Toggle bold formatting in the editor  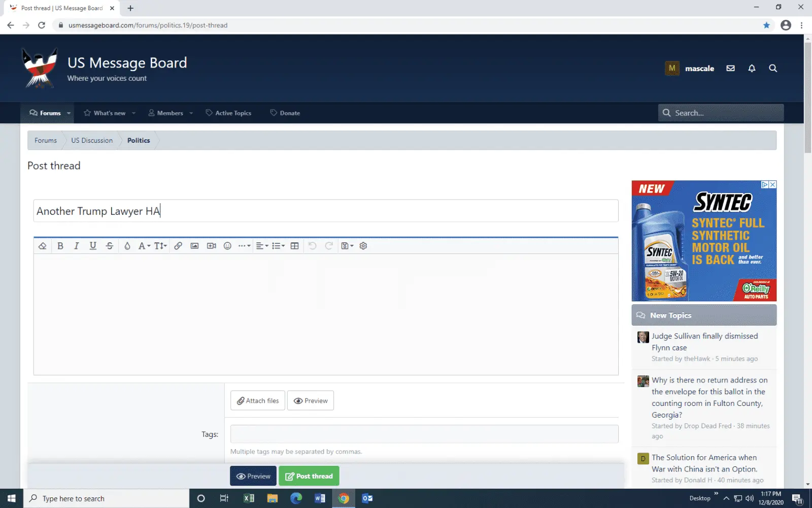[x=60, y=246]
